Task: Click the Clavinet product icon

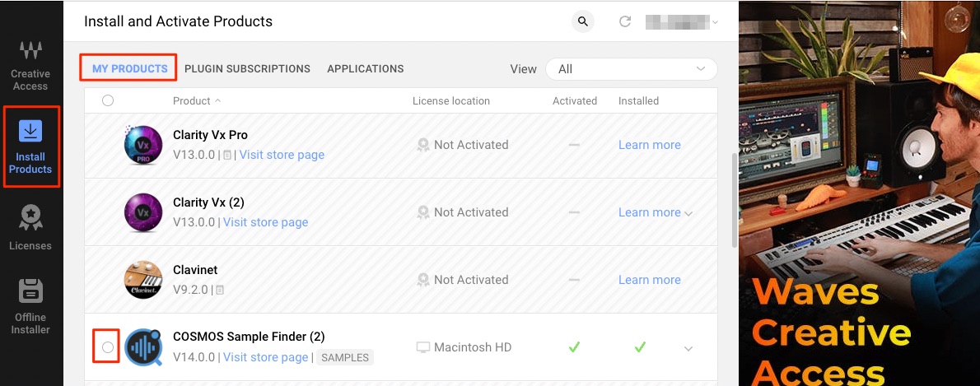Action: point(143,279)
